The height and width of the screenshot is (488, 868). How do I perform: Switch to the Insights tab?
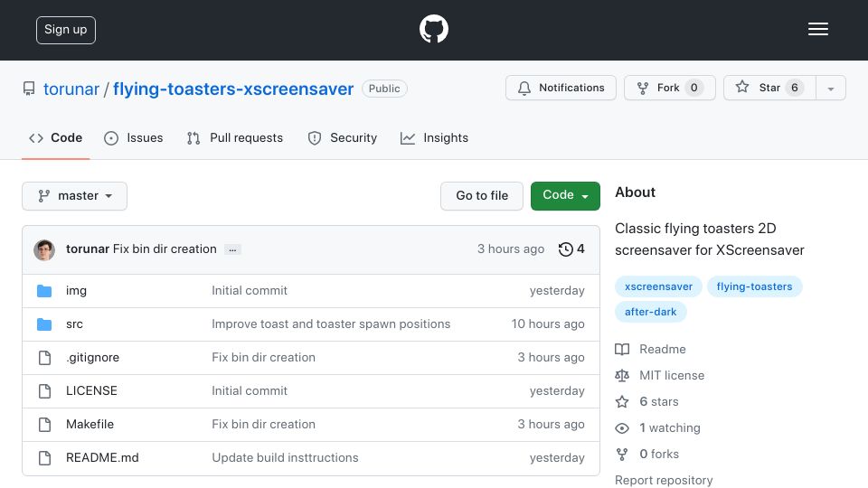tap(434, 137)
